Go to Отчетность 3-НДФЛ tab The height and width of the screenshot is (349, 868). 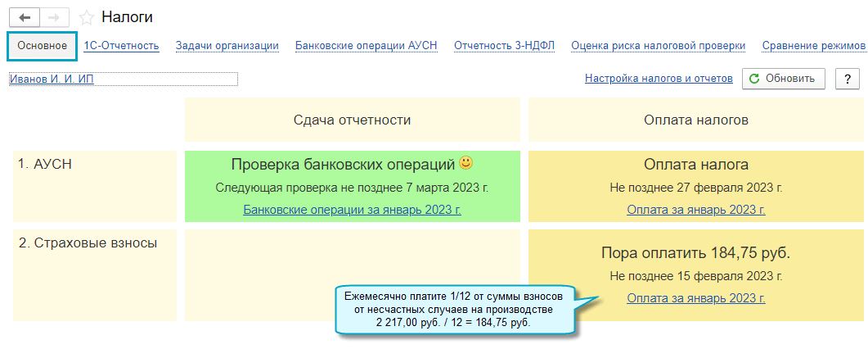point(504,45)
